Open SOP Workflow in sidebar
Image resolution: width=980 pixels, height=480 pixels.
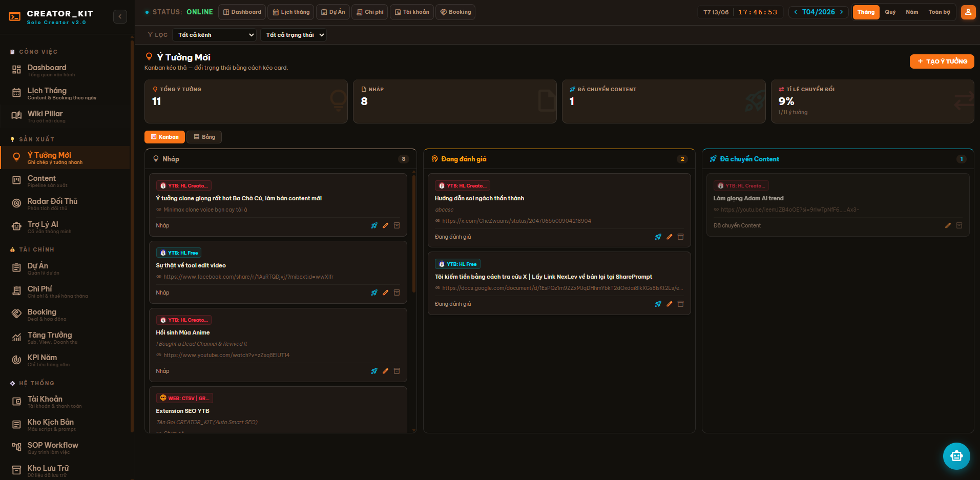click(65, 448)
